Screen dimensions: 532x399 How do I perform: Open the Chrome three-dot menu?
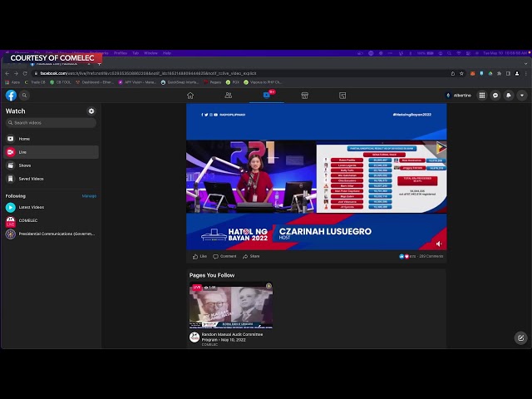coord(526,73)
